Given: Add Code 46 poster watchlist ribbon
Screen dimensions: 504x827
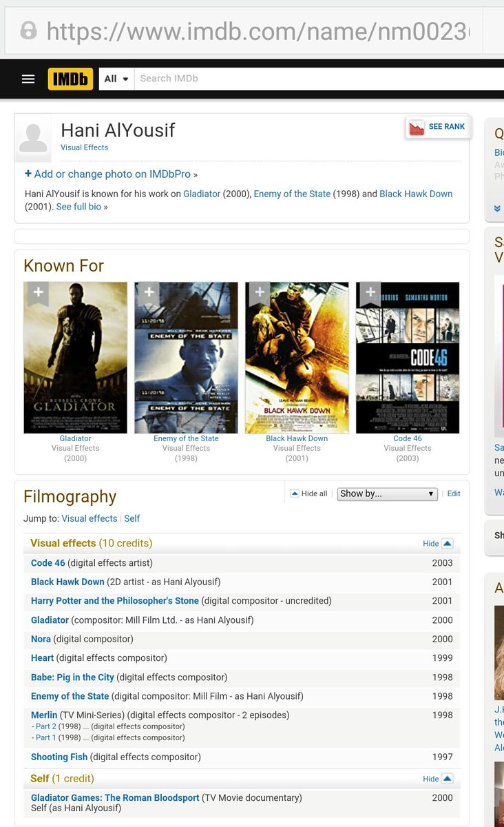Looking at the screenshot, I should 370,293.
